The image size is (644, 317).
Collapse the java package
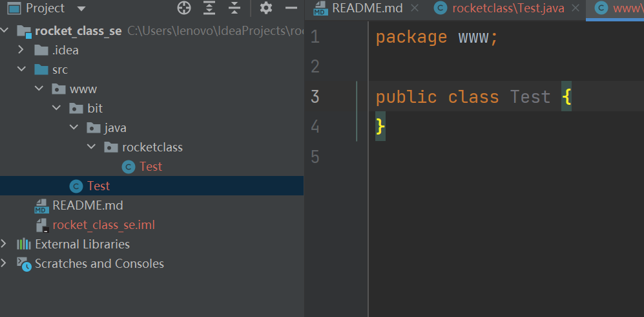click(74, 127)
